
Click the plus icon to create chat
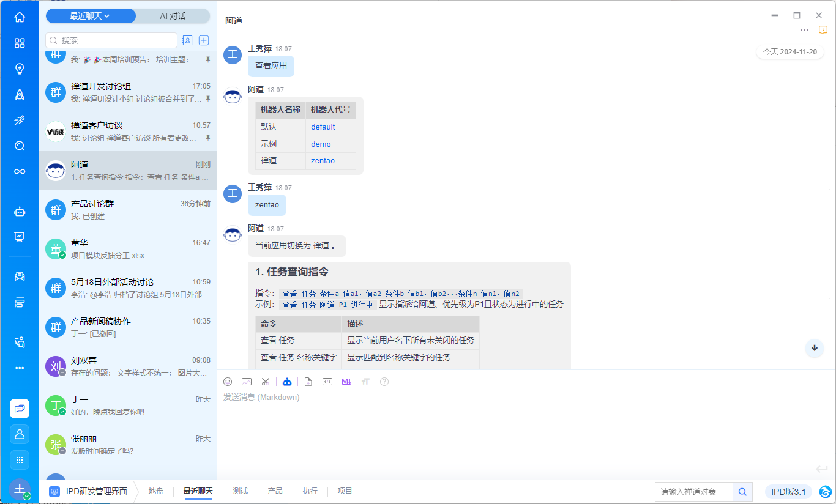(x=204, y=40)
